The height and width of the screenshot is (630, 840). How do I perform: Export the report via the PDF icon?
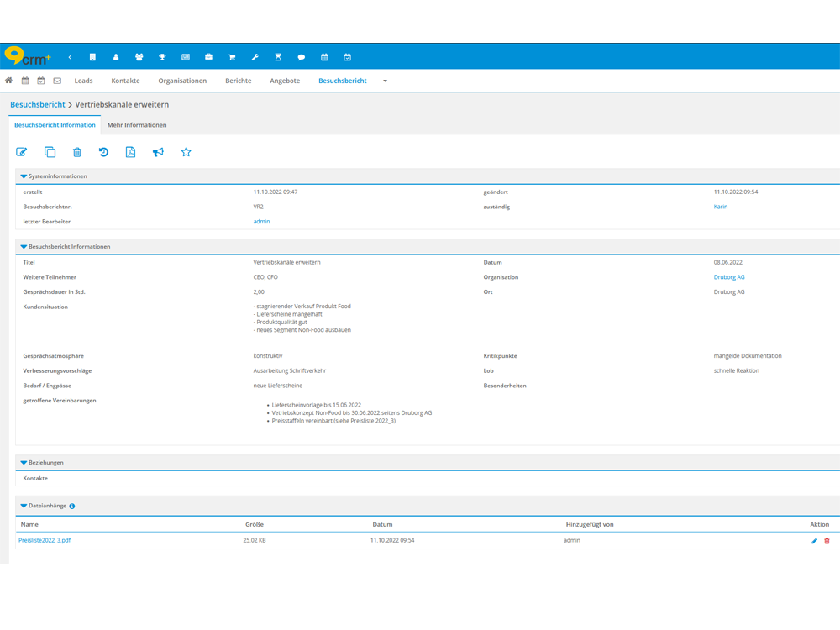pyautogui.click(x=130, y=152)
